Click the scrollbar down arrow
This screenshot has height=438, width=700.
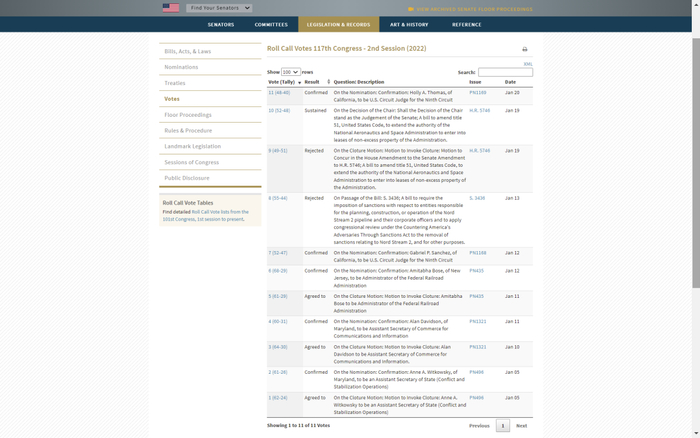(x=696, y=434)
